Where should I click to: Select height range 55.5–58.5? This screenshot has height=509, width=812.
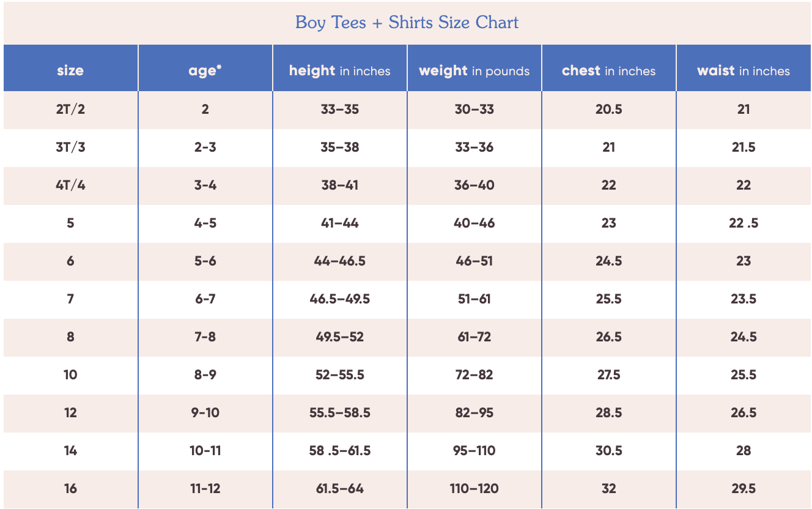pos(339,413)
